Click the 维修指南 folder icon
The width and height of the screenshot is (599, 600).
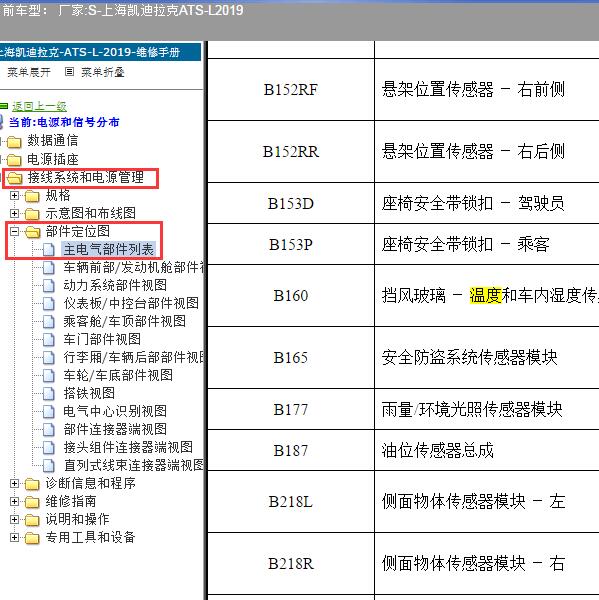click(x=32, y=502)
